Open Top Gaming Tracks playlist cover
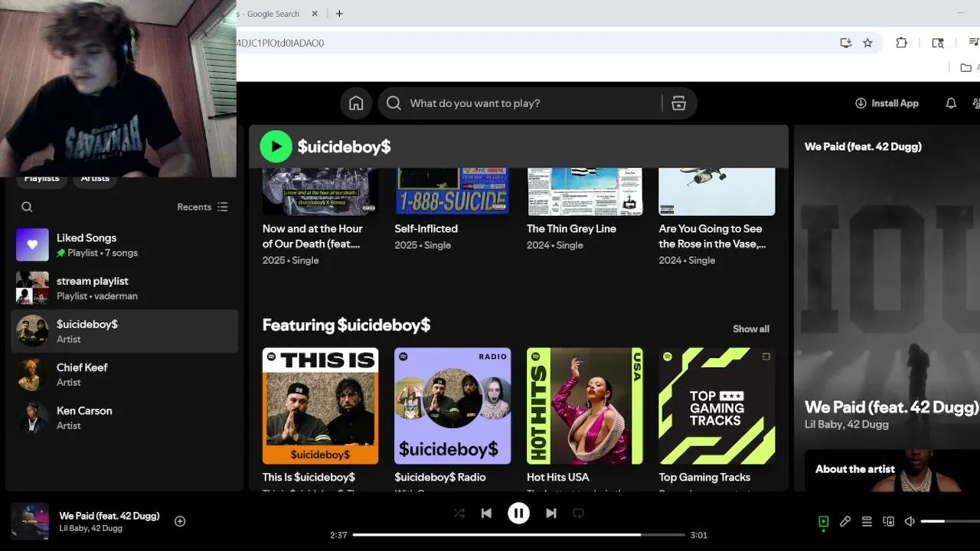The width and height of the screenshot is (980, 551). [x=717, y=406]
